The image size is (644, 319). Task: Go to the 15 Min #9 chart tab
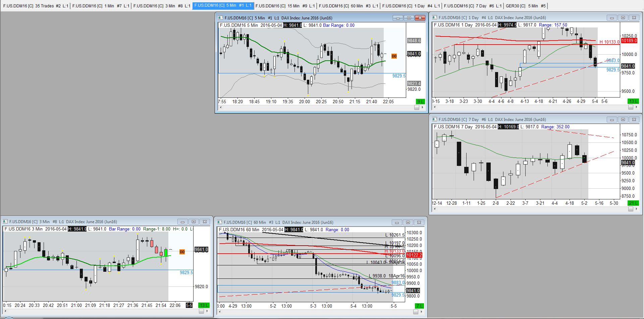point(285,6)
